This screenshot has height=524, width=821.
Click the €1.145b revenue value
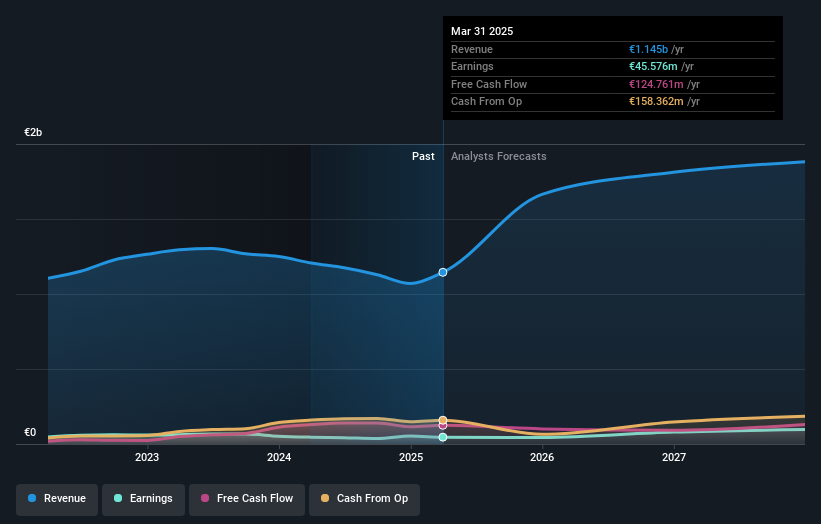click(648, 49)
